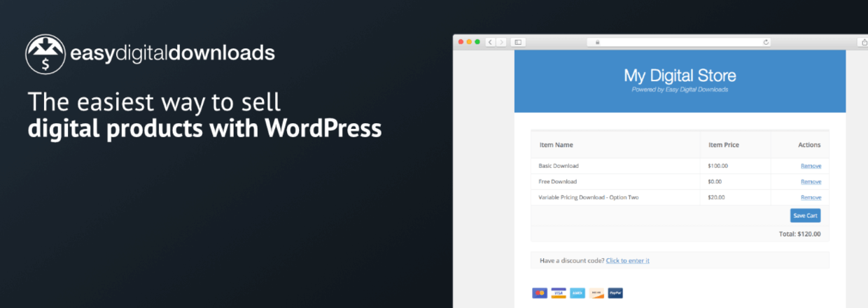The width and height of the screenshot is (868, 308).
Task: Click the red close window button
Action: click(461, 42)
